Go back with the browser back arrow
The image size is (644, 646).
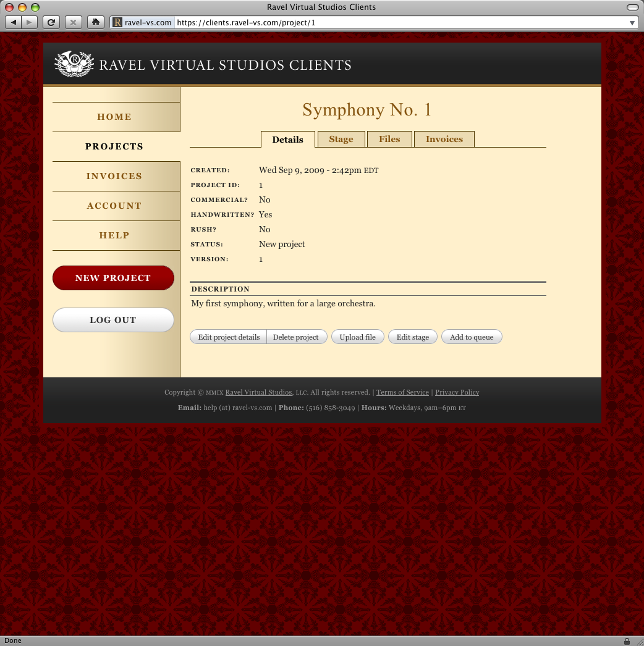pyautogui.click(x=14, y=22)
